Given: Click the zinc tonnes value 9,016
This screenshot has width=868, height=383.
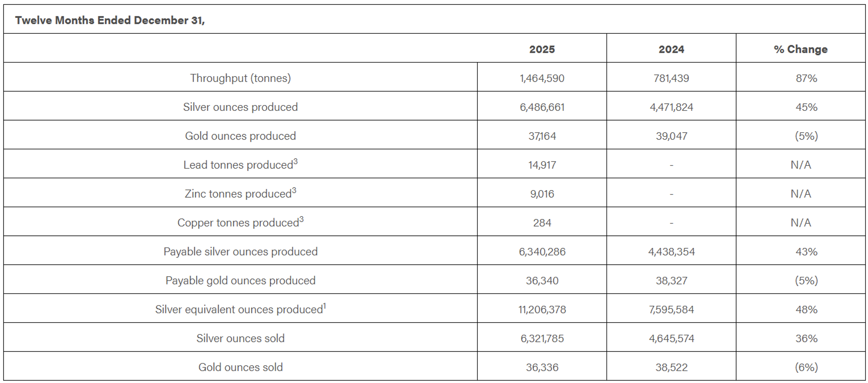Looking at the screenshot, I should click(x=542, y=194).
